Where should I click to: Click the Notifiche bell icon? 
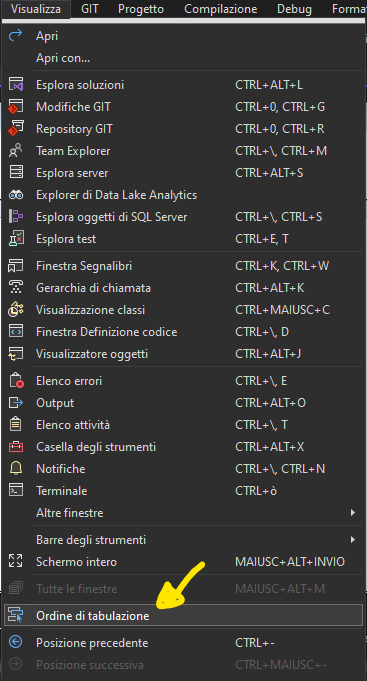pyautogui.click(x=16, y=469)
